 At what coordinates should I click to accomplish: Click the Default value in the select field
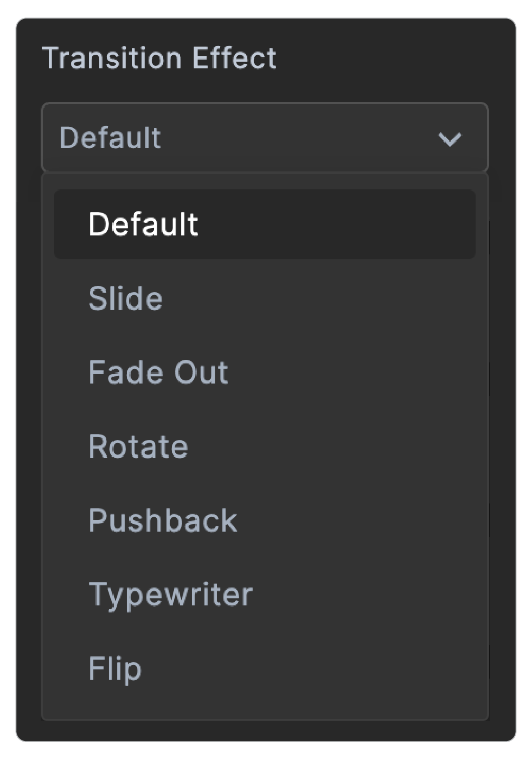[110, 138]
